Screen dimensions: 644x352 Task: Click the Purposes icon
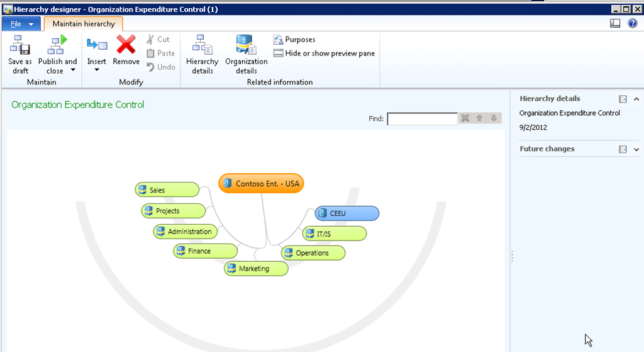click(279, 40)
